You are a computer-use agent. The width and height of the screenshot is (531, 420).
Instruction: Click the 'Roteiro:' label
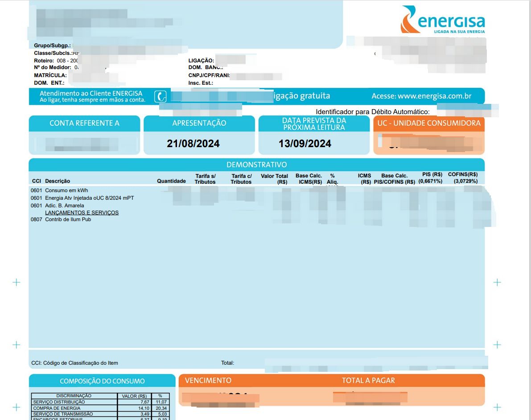coord(44,61)
